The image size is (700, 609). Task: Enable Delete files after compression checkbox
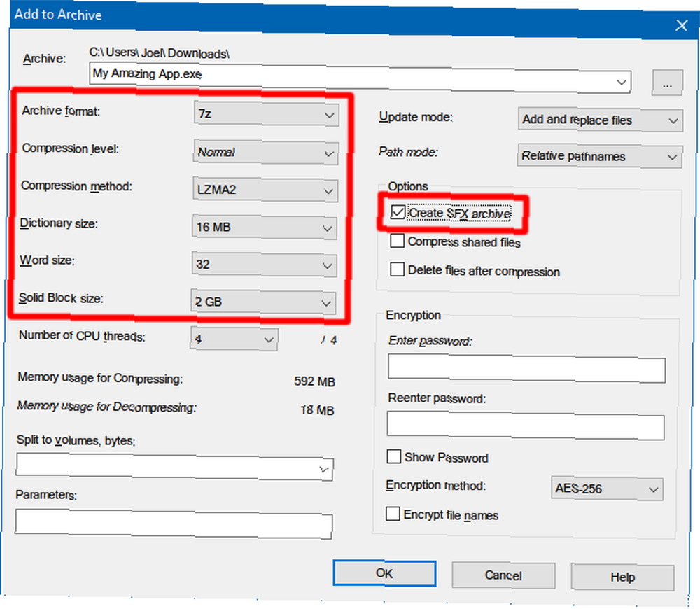coord(397,269)
